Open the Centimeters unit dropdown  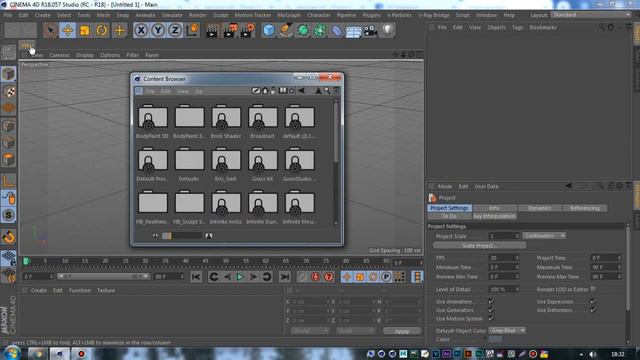click(x=544, y=236)
